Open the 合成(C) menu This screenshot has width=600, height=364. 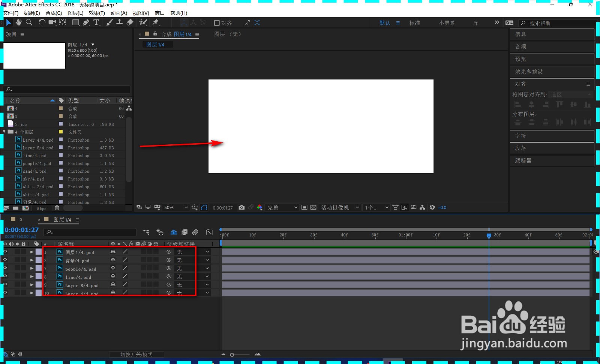pos(54,13)
